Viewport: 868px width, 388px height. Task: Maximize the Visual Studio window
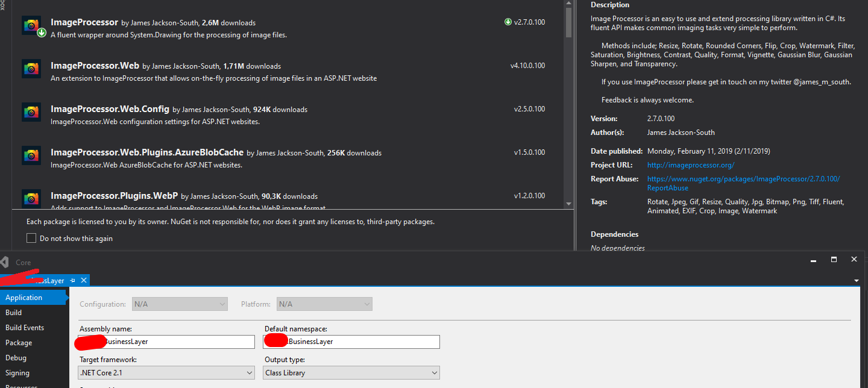pos(834,259)
